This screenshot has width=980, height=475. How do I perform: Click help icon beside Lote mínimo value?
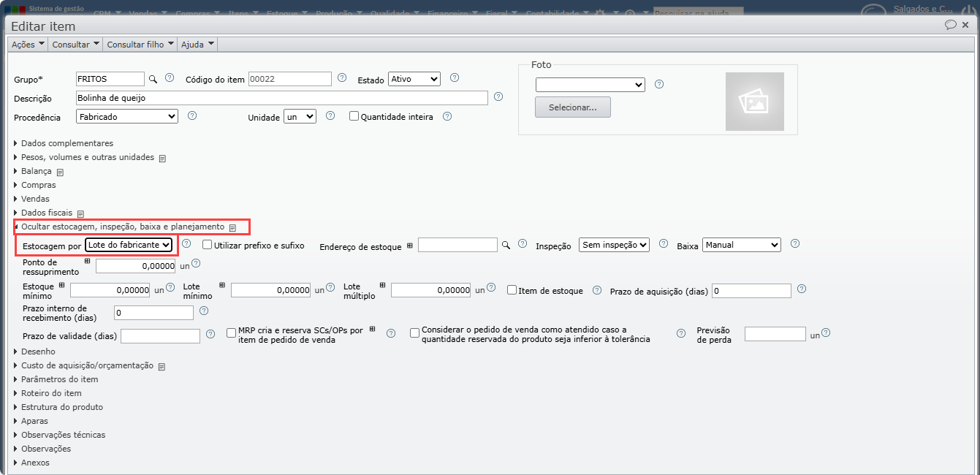330,288
